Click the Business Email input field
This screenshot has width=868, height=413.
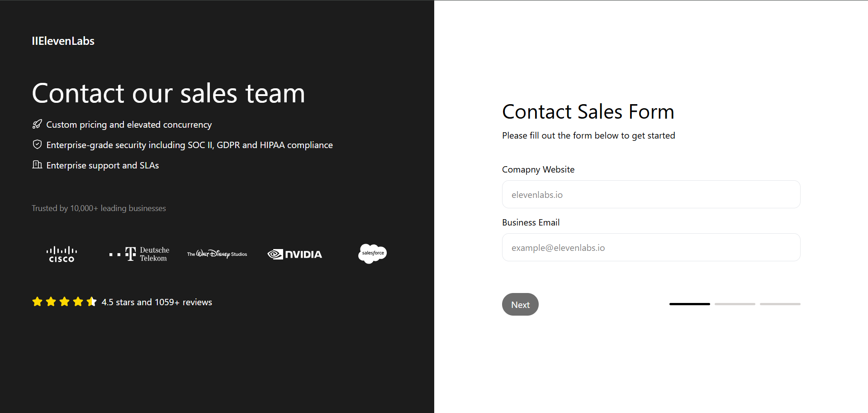651,247
